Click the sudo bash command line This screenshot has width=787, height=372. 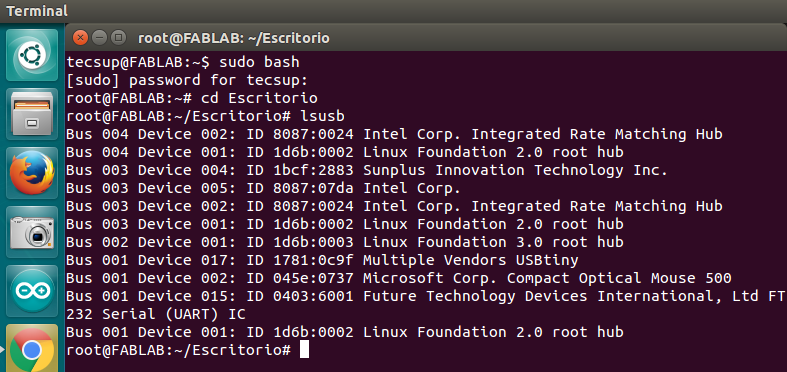(183, 62)
